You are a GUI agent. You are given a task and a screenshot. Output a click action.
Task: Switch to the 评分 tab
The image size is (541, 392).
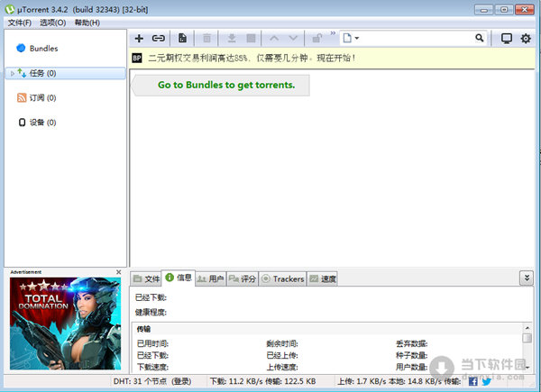pyautogui.click(x=243, y=278)
